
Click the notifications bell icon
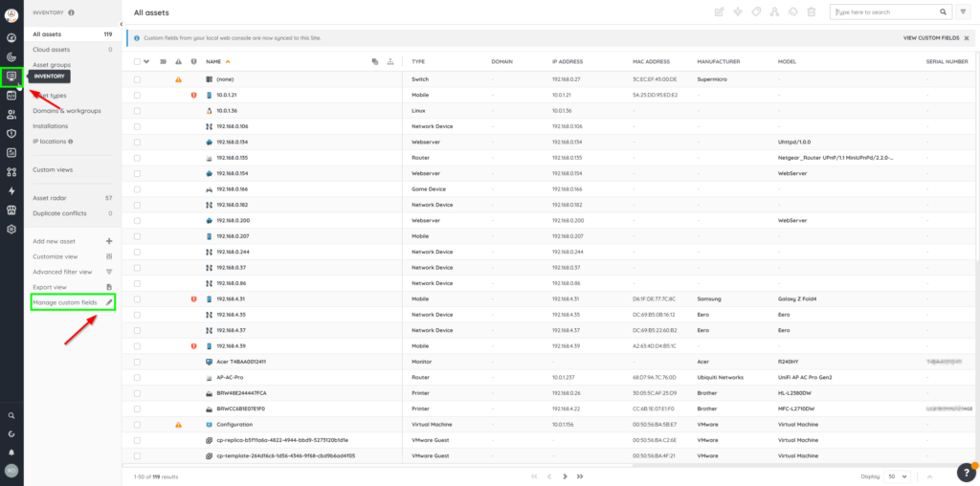(x=11, y=453)
